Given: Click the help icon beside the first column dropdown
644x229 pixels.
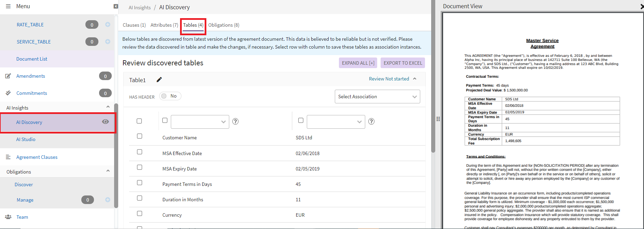Looking at the screenshot, I should tap(235, 122).
